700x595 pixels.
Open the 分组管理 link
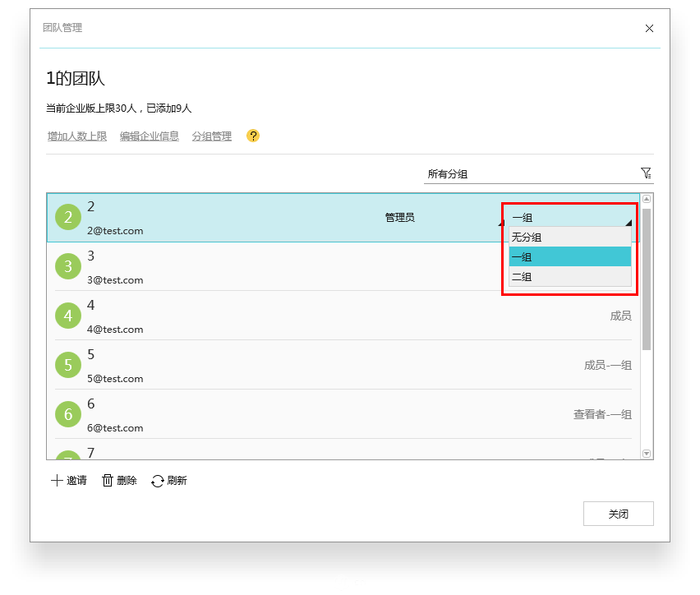coord(212,136)
